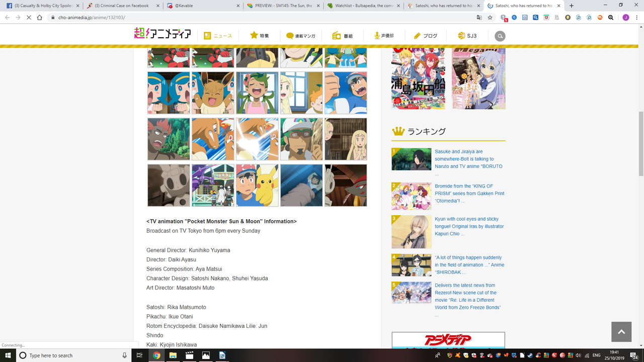Open the left magazine cover in sidebar
Image resolution: width=644 pixels, height=362 pixels.
pyautogui.click(x=418, y=78)
